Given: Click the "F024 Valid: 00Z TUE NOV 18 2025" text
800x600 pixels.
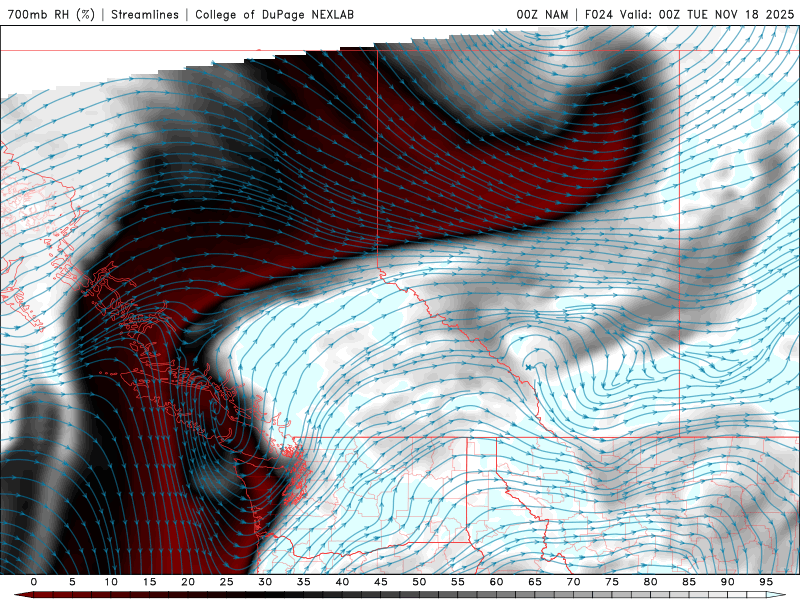Looking at the screenshot, I should click(x=690, y=14).
